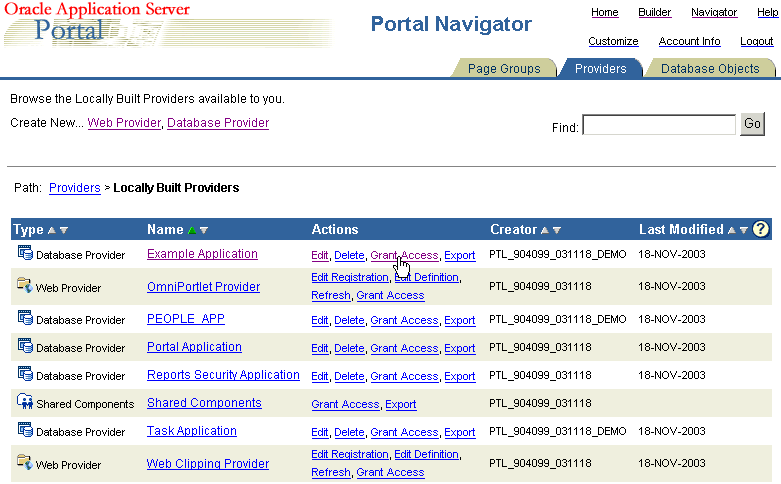The height and width of the screenshot is (484, 781).
Task: Click Example Application's 18-NOV-2003 date
Action: [671, 254]
